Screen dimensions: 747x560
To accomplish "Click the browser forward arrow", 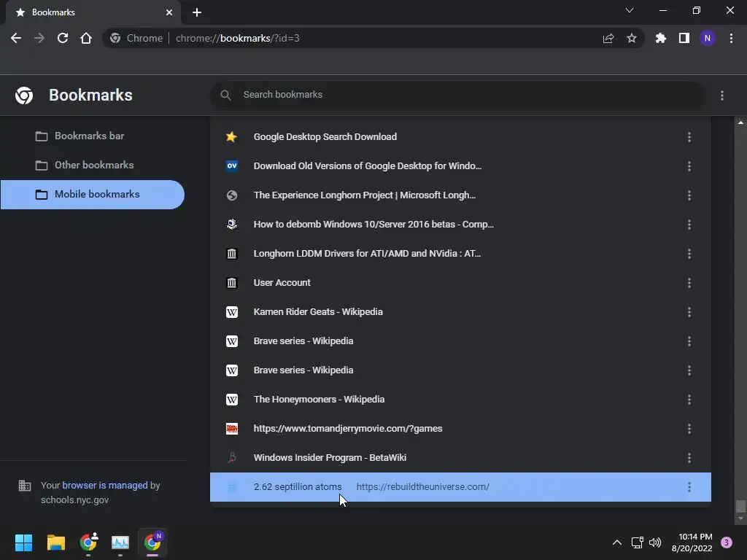I will pyautogui.click(x=39, y=38).
